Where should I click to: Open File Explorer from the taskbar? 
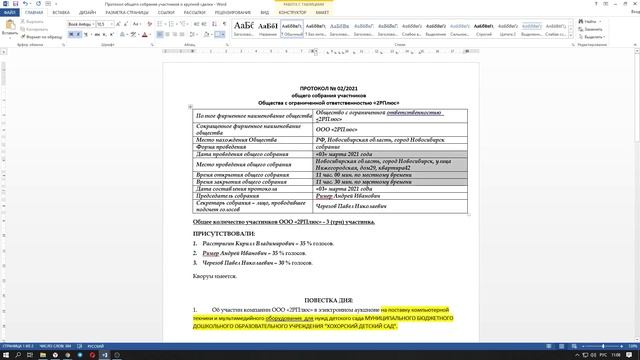[42, 355]
